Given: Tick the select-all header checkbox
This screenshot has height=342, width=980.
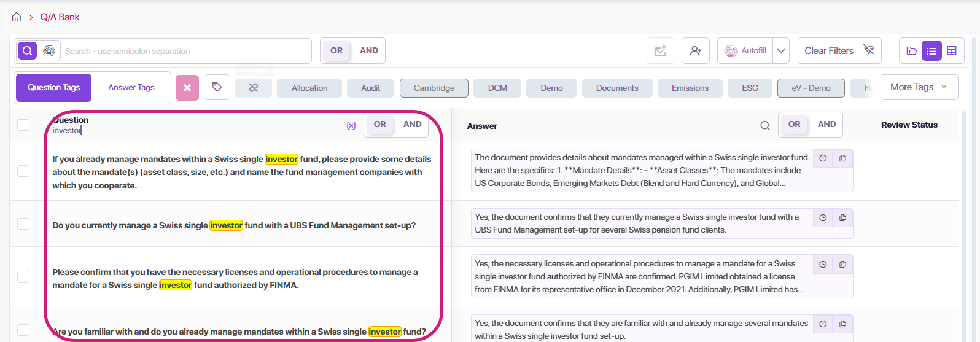Looking at the screenshot, I should (x=23, y=125).
